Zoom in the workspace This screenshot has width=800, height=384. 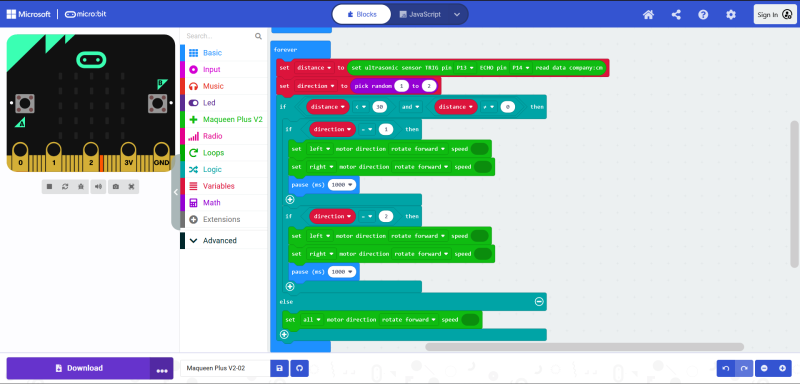(x=782, y=368)
